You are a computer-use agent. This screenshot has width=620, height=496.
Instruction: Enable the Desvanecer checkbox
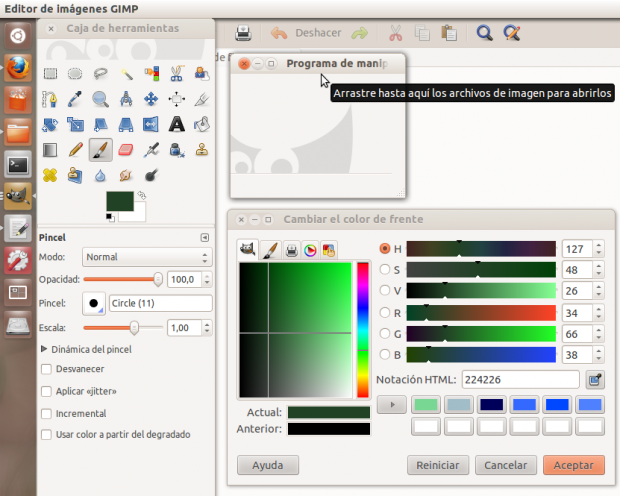click(46, 369)
